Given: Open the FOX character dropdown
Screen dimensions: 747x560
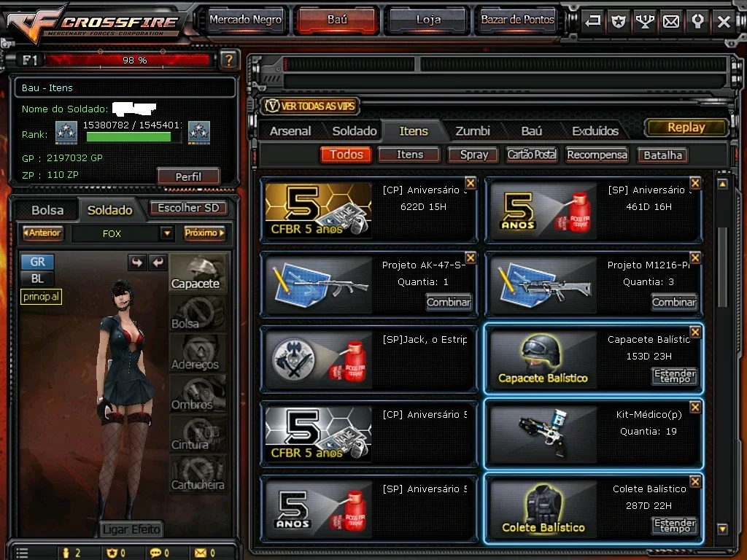Looking at the screenshot, I should tap(166, 233).
